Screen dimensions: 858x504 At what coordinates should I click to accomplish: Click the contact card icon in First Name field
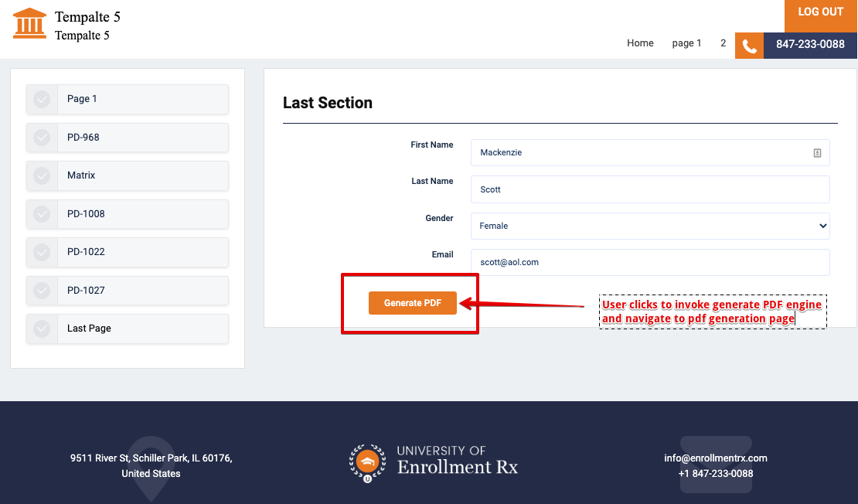coord(817,153)
